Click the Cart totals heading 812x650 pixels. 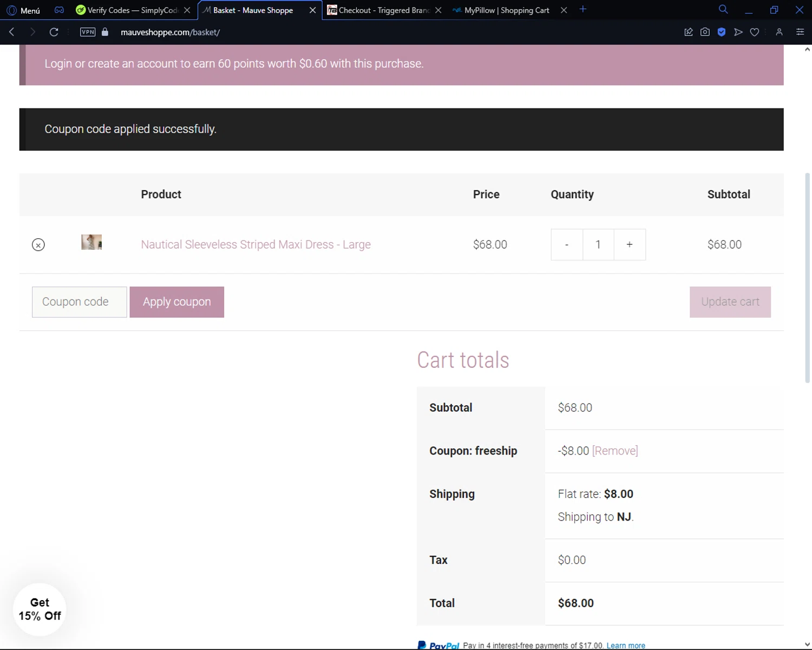tap(463, 360)
